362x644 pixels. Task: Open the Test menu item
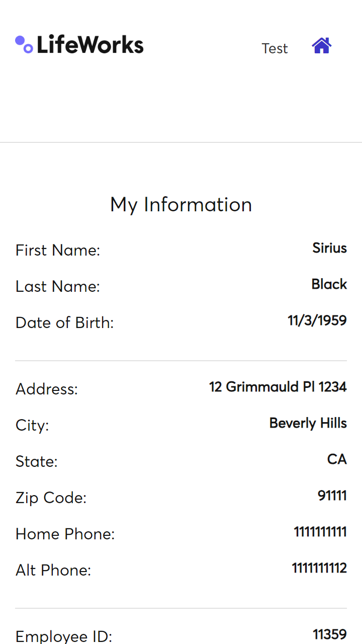275,48
